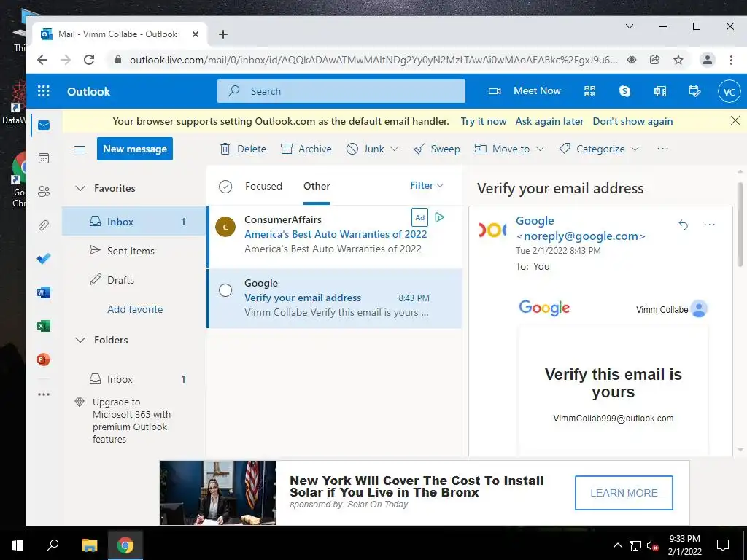
Task: Open File Explorer from taskbar
Action: point(89,545)
